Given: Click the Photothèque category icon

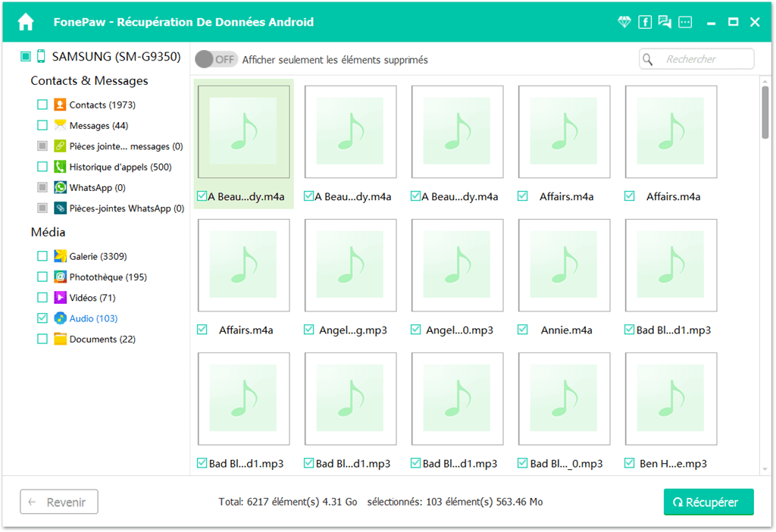Looking at the screenshot, I should click(60, 277).
